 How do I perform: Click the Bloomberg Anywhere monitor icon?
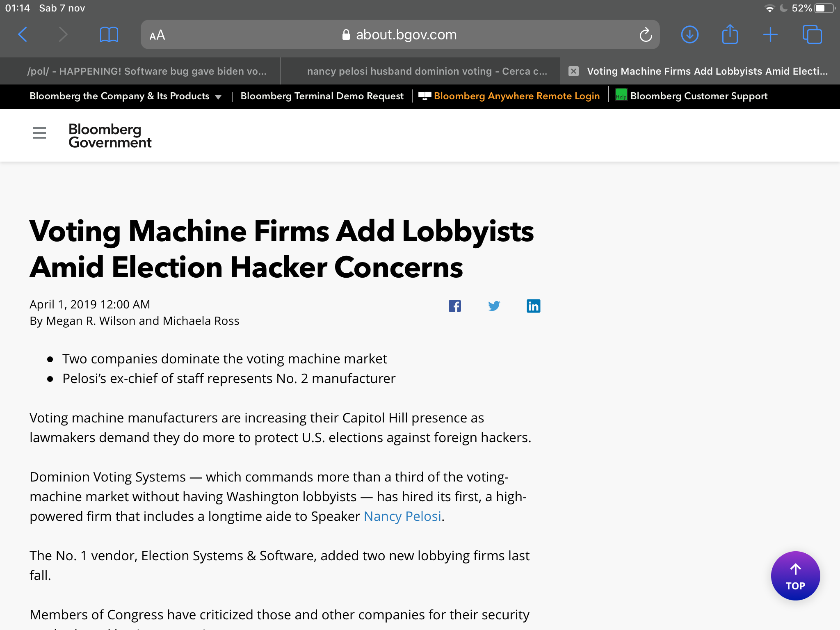click(x=425, y=96)
